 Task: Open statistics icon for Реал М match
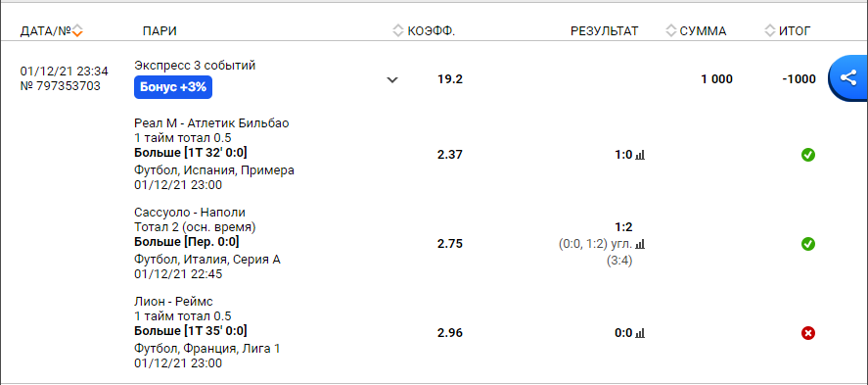point(641,156)
